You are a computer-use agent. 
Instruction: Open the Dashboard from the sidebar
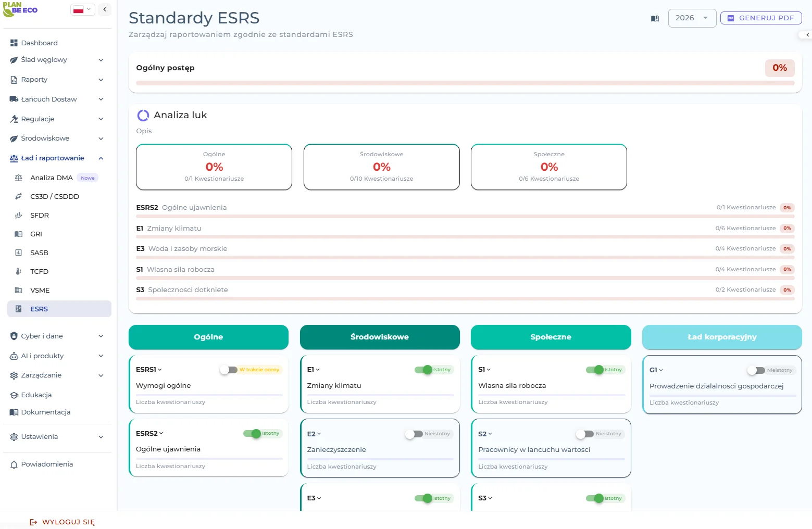click(x=39, y=43)
